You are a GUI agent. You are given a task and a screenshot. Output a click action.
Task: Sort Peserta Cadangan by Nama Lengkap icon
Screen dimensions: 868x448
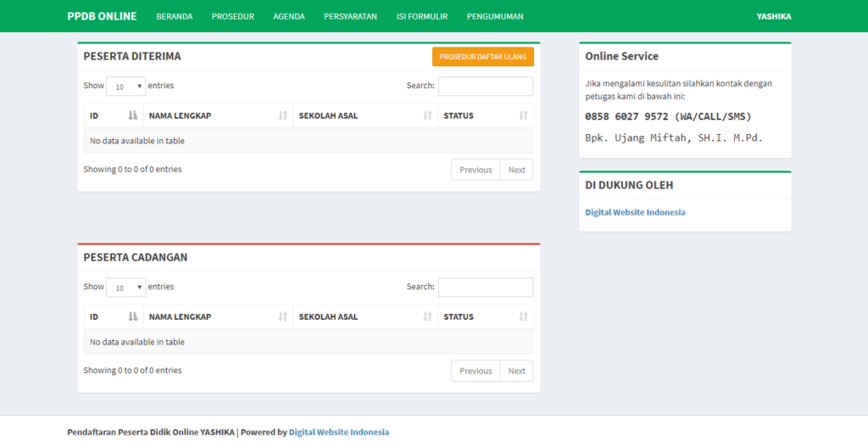tap(282, 316)
